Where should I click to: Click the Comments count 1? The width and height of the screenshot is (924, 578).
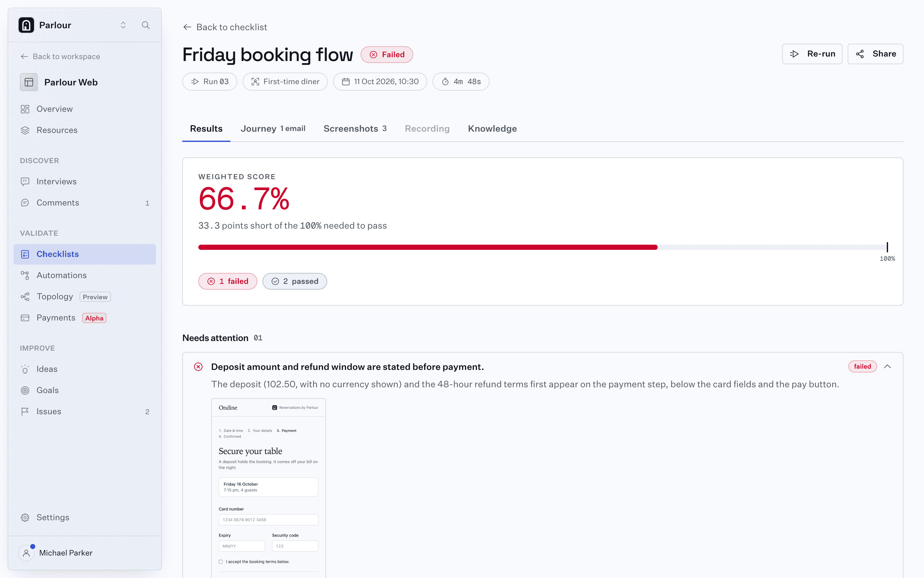(147, 203)
